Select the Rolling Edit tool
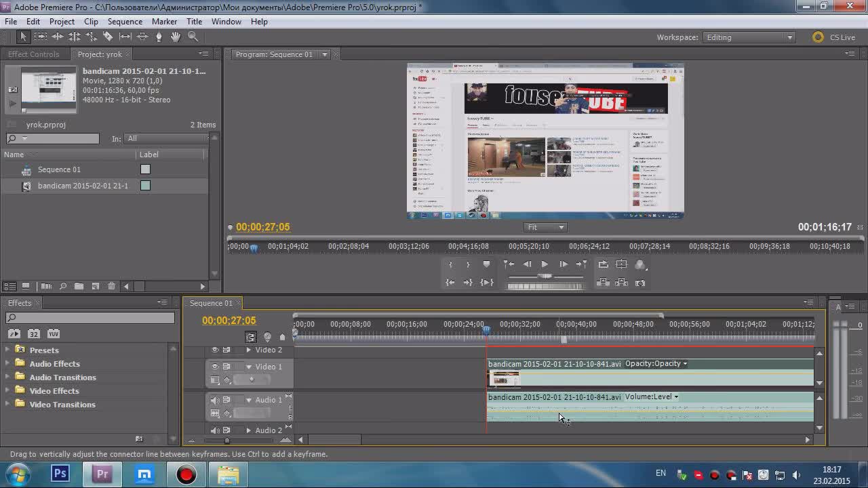 pyautogui.click(x=75, y=37)
